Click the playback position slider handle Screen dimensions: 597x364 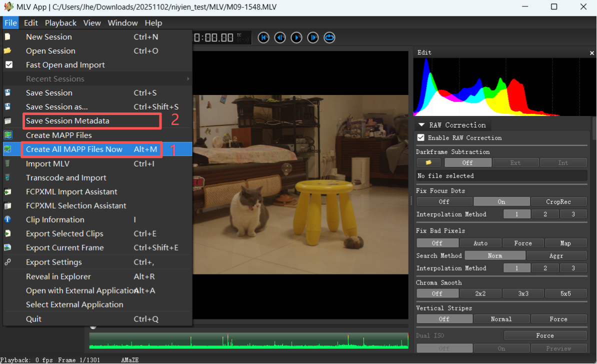point(93,326)
